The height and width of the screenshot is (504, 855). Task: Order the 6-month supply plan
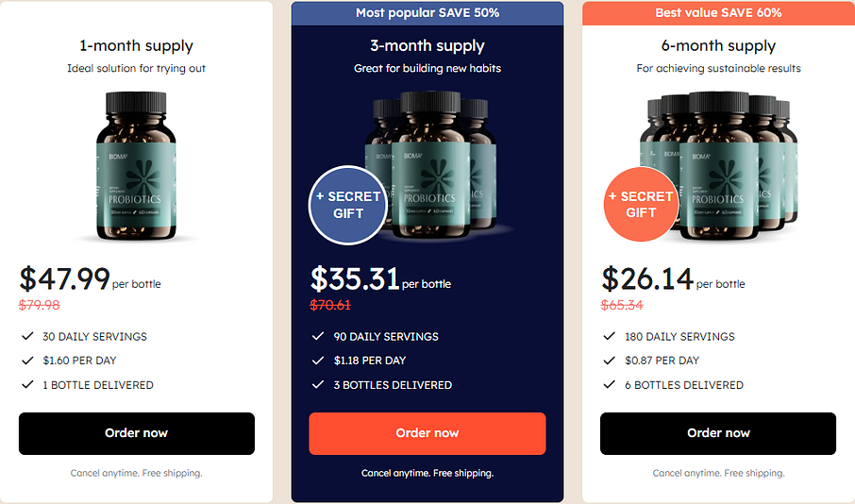[x=718, y=433]
